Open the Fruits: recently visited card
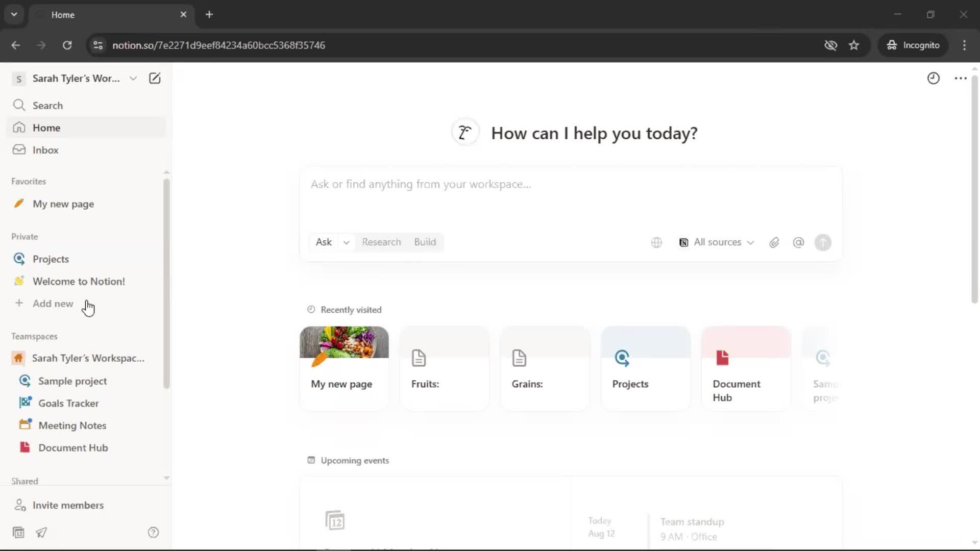The height and width of the screenshot is (551, 980). [x=445, y=368]
